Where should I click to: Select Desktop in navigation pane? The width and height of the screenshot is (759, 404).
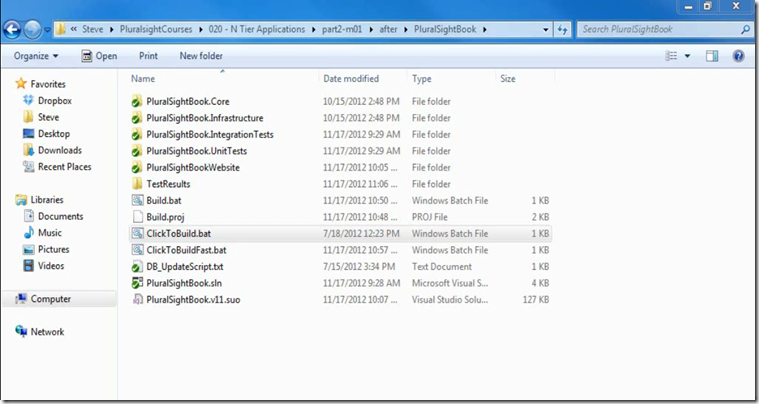pos(54,134)
